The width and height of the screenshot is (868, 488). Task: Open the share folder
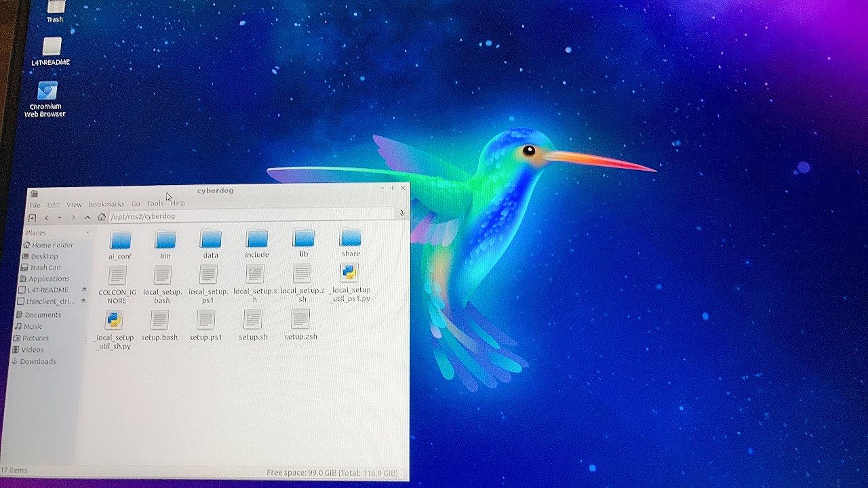351,243
